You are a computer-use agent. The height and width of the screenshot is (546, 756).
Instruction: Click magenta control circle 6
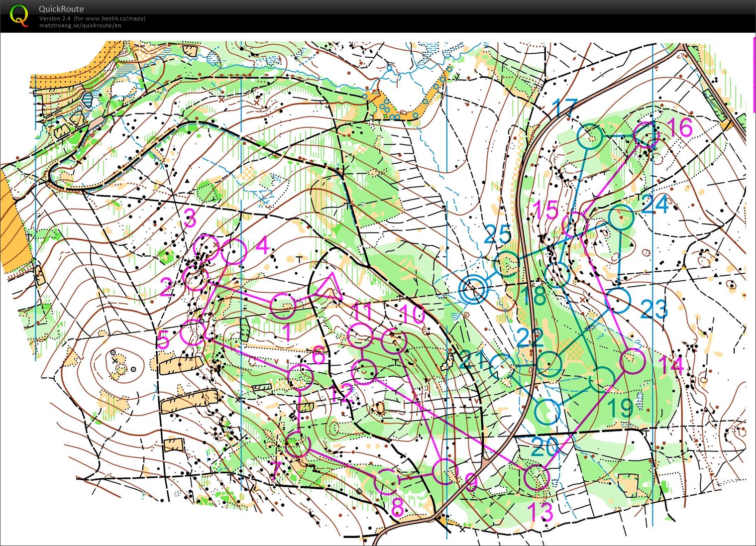[x=301, y=376]
